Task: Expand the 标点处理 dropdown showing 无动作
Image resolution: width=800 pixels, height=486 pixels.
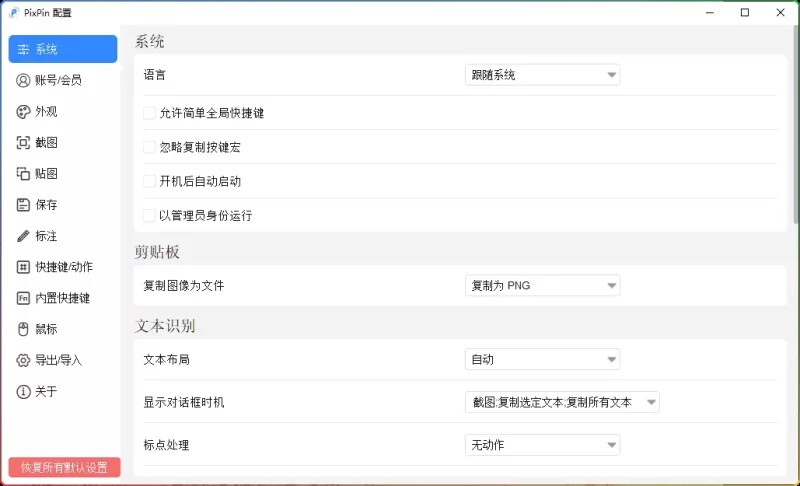Action: pos(542,445)
